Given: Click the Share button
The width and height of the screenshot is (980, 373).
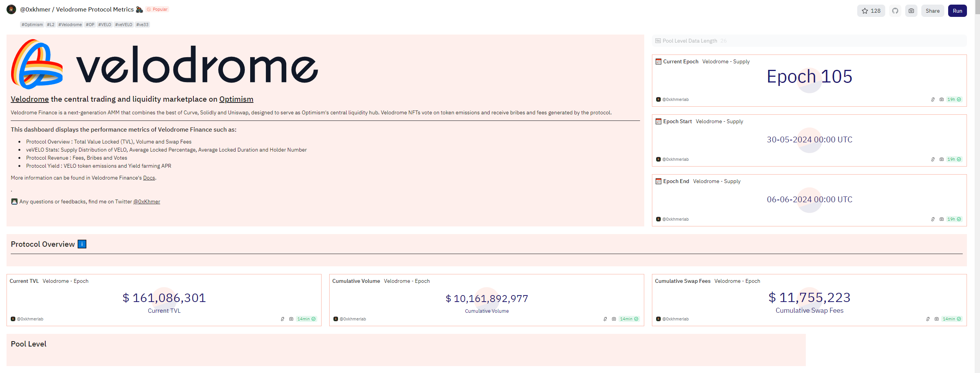Looking at the screenshot, I should (932, 11).
